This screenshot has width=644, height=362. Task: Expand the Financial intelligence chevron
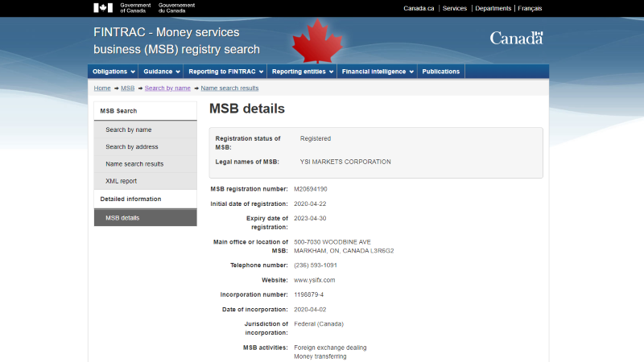tap(411, 72)
